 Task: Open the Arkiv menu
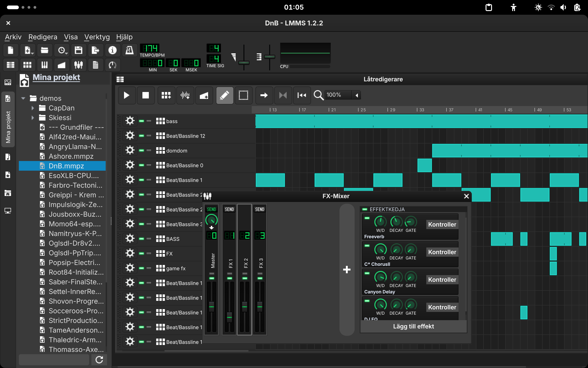pos(13,37)
